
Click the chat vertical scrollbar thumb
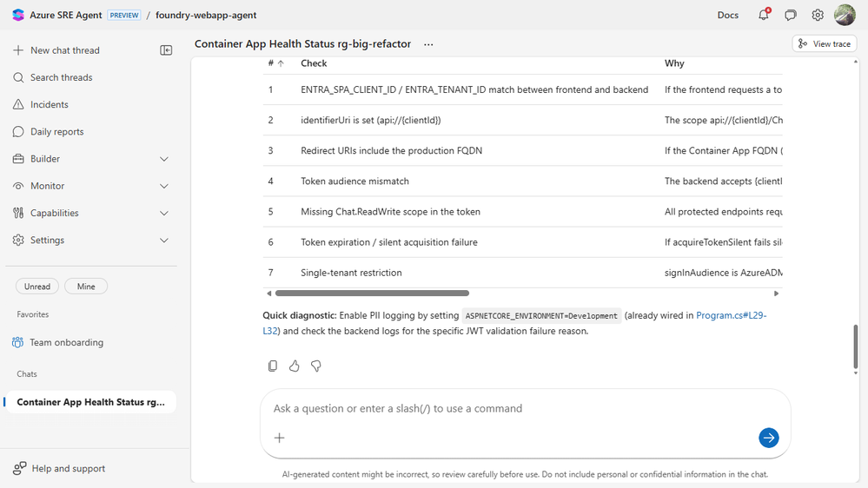(856, 347)
